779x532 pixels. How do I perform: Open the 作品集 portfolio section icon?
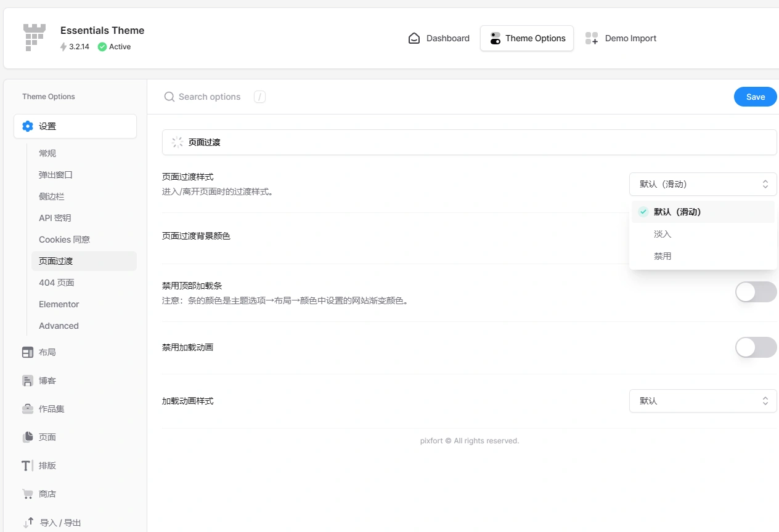click(x=28, y=408)
